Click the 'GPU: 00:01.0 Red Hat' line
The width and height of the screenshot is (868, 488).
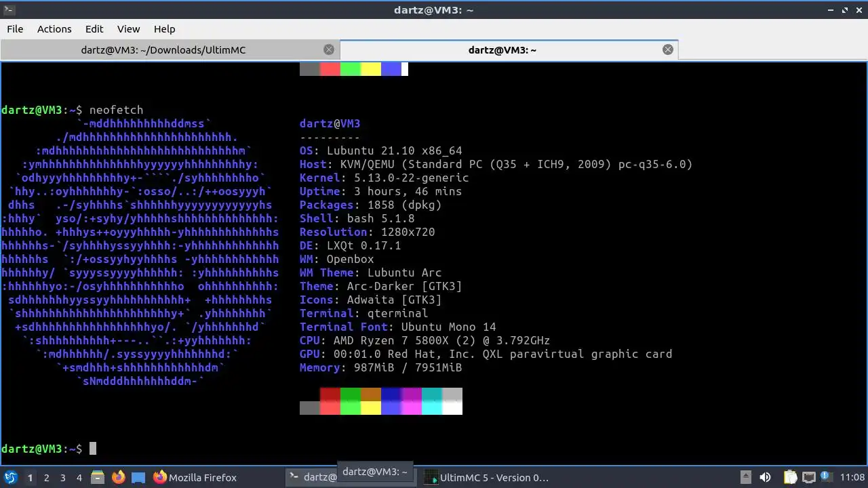pyautogui.click(x=486, y=354)
